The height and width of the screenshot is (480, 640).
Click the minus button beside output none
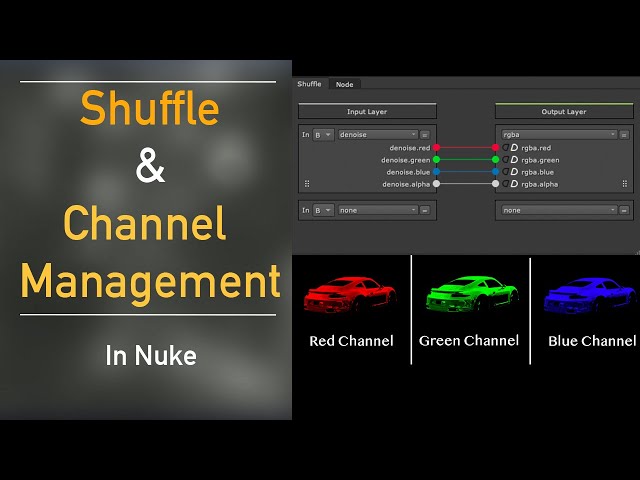(x=624, y=211)
